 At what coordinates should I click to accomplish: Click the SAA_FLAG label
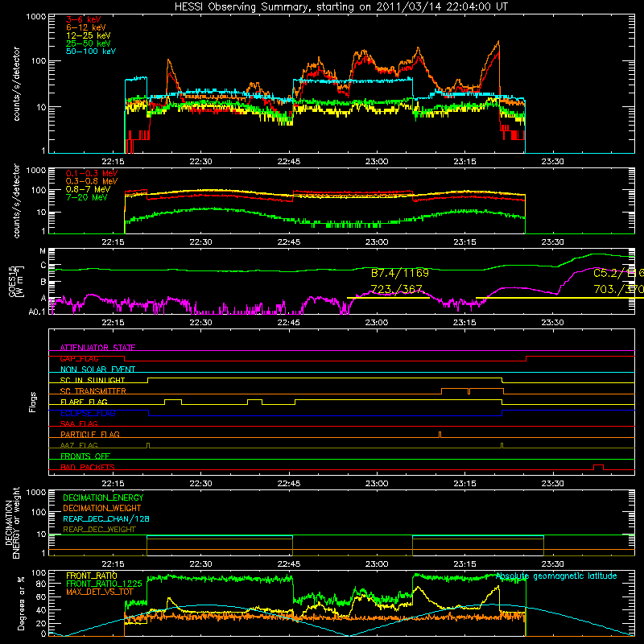pyautogui.click(x=79, y=423)
